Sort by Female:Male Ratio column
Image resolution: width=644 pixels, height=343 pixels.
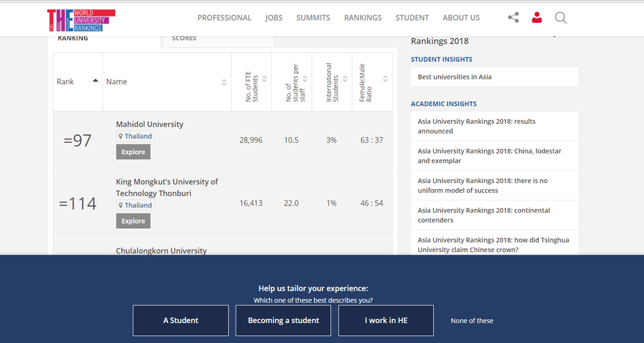point(385,79)
